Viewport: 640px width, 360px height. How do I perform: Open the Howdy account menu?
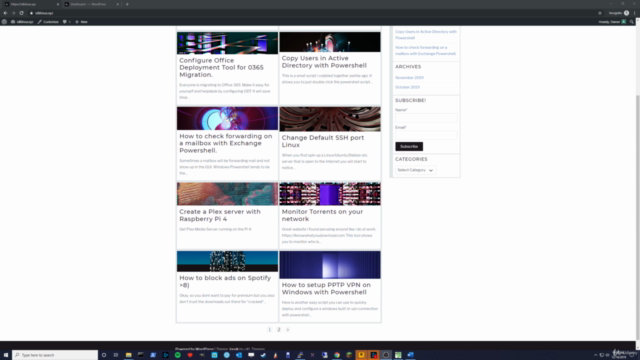point(612,22)
